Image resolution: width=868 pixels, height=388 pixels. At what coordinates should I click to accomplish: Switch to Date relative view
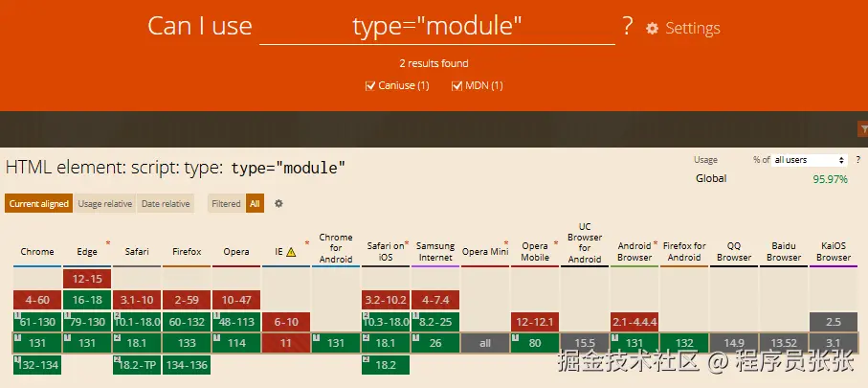click(x=166, y=203)
